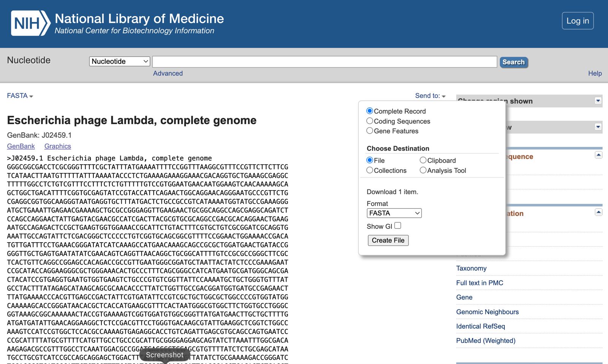The height and width of the screenshot is (364, 608).
Task: Choose Clipboard as destination
Action: tap(423, 160)
